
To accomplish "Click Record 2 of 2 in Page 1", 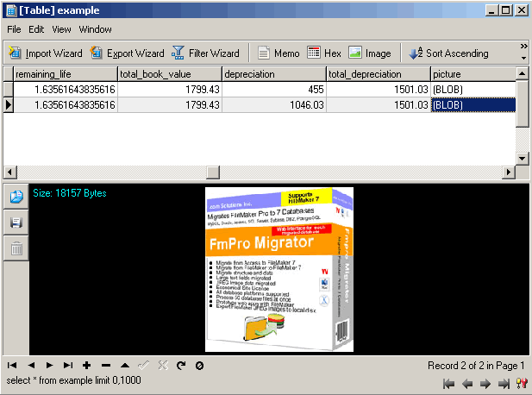I will 476,365.
